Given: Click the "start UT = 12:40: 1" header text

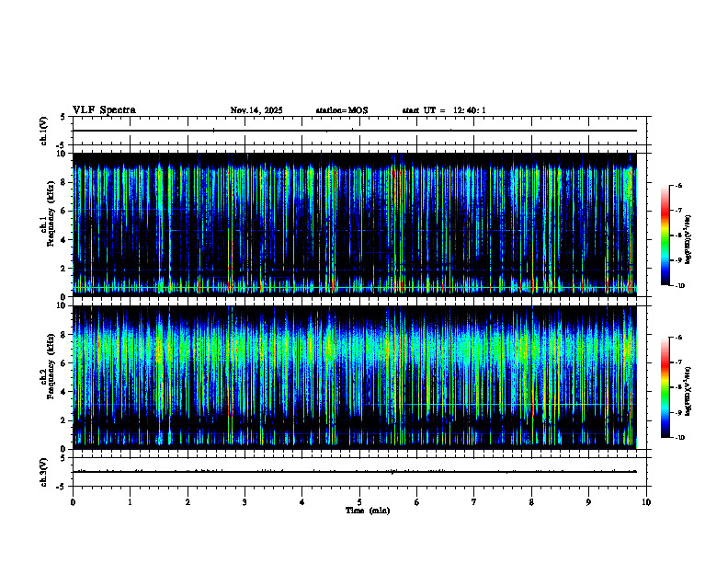Looking at the screenshot, I should click(444, 110).
